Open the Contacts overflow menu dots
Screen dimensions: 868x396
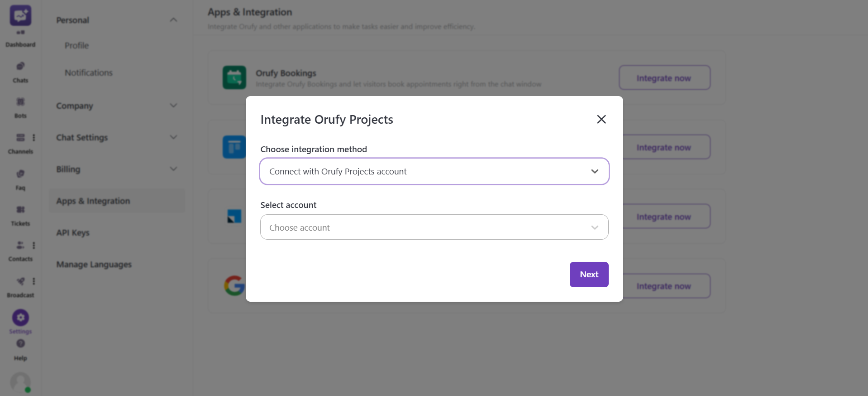tap(34, 245)
